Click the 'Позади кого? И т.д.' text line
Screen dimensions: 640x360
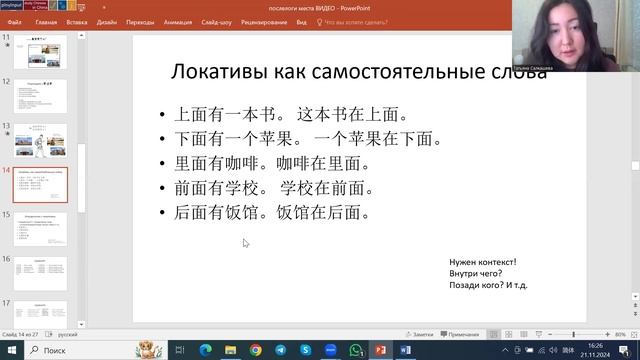tap(488, 285)
